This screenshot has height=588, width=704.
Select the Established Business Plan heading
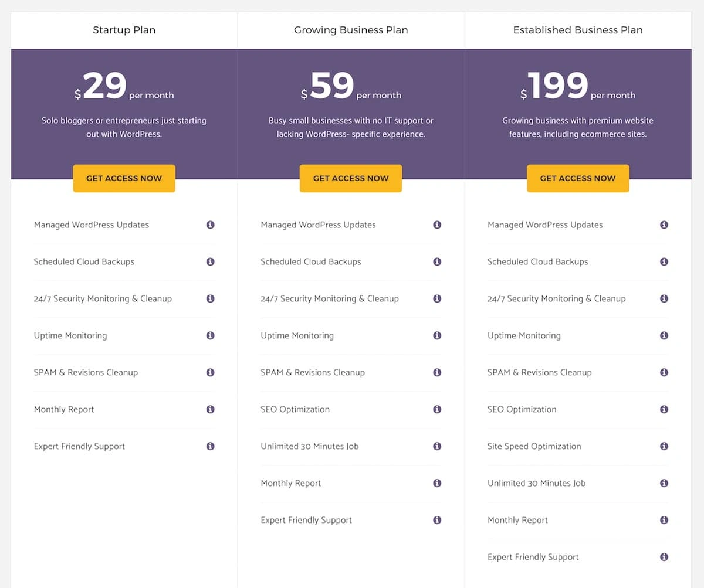tap(578, 30)
